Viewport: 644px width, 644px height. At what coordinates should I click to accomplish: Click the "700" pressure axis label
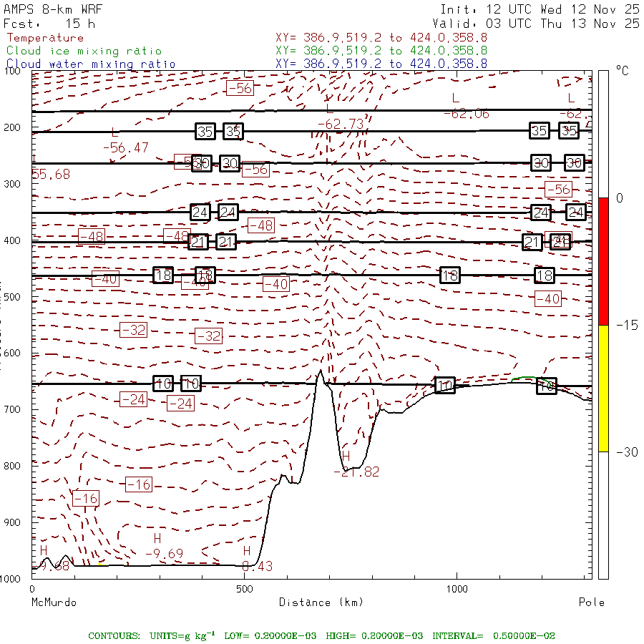coord(12,409)
